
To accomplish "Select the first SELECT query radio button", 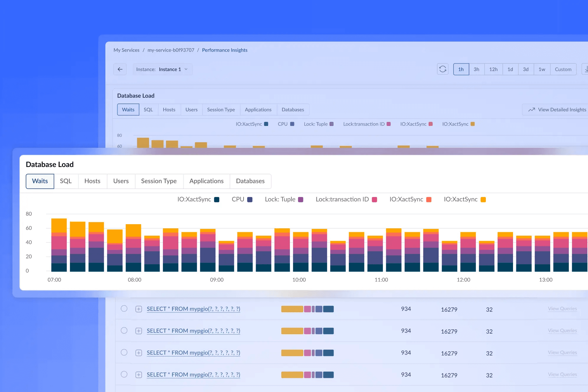I will (124, 309).
